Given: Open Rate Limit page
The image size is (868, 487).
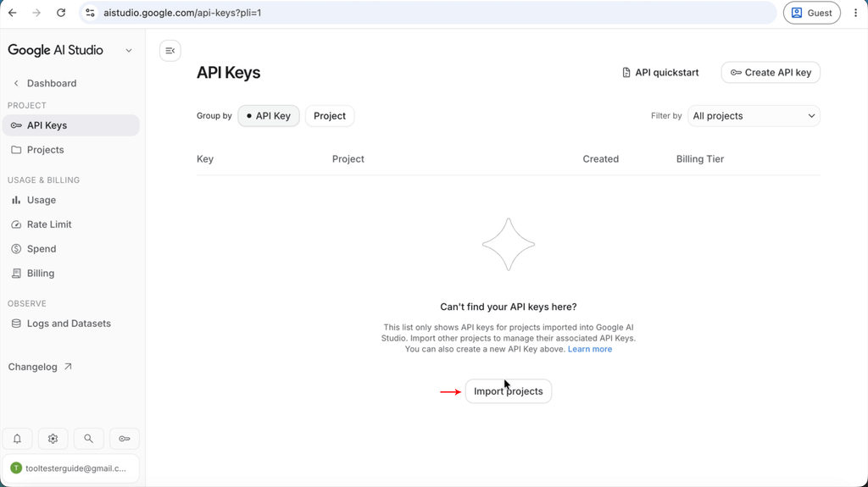Looking at the screenshot, I should (71, 224).
